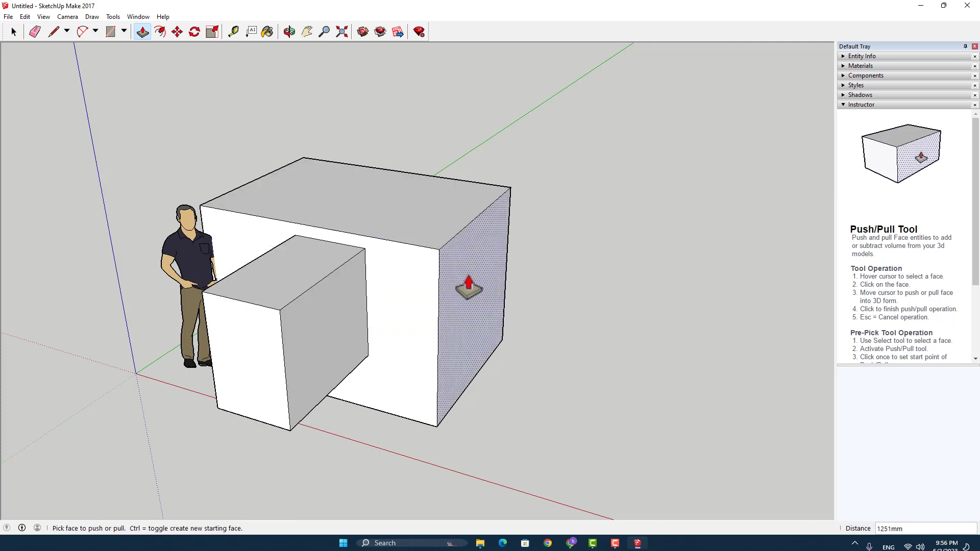Image resolution: width=980 pixels, height=551 pixels.
Task: Select the Eraser tool
Action: pyautogui.click(x=35, y=32)
